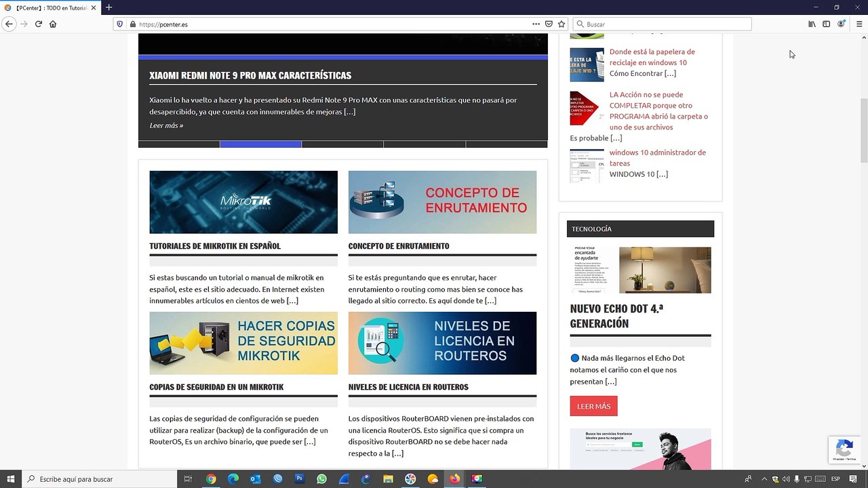Open Copias de Seguridad en un Mikrotik heading
This screenshot has height=488, width=868.
click(x=216, y=387)
